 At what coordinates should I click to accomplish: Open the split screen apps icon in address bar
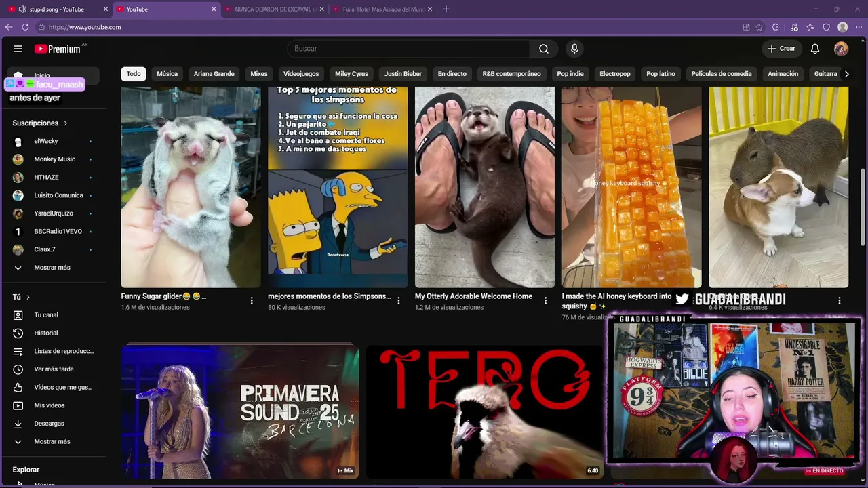click(x=747, y=27)
